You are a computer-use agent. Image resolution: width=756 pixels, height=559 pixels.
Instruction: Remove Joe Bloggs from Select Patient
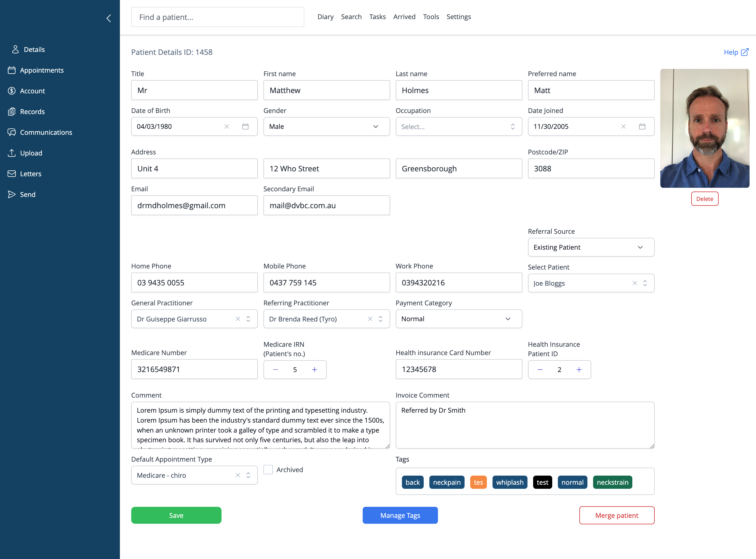(634, 283)
